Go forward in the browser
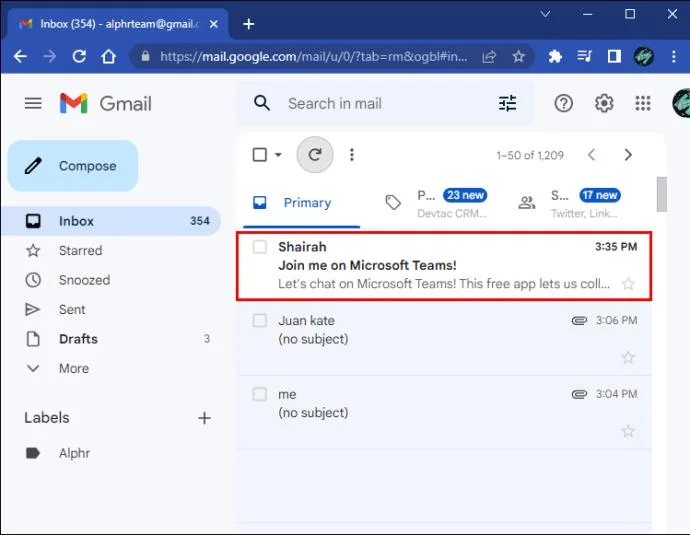This screenshot has height=535, width=690. coord(50,56)
